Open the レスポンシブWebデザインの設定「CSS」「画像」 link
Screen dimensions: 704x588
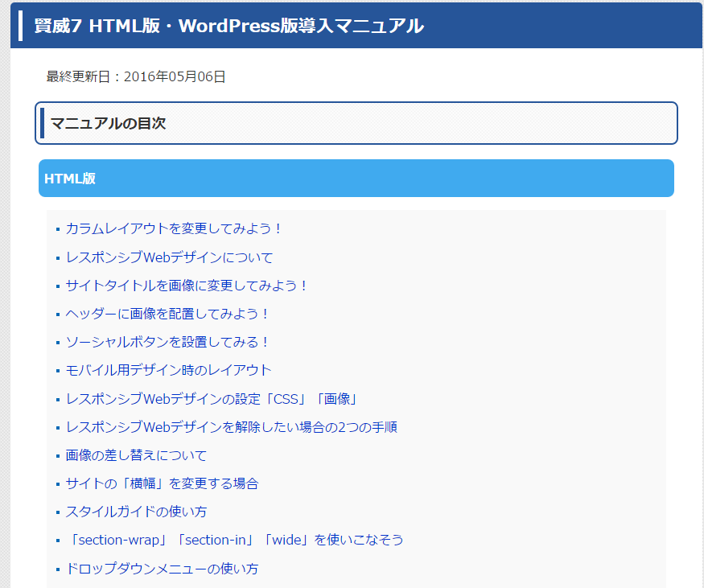pos(212,399)
